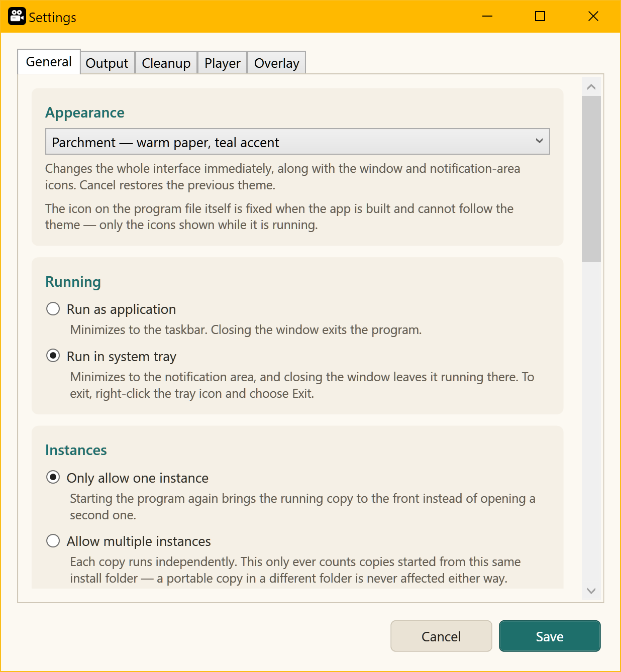Screen dimensions: 621x672
Task: Click the scrollbar up arrow
Action: (591, 87)
